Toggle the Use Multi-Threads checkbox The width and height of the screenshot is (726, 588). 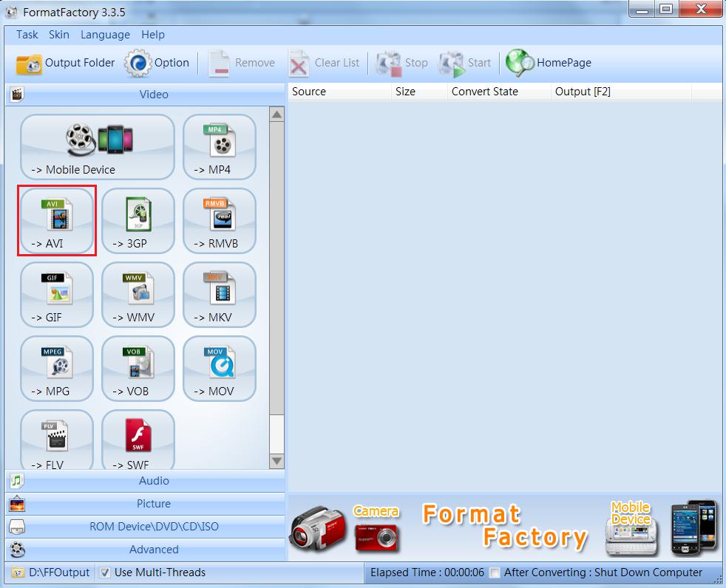tap(105, 572)
